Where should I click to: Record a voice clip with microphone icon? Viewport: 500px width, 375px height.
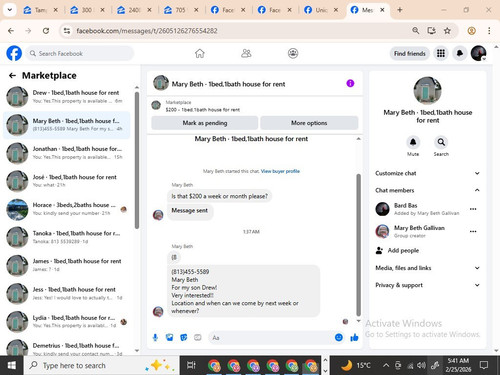coord(155,338)
